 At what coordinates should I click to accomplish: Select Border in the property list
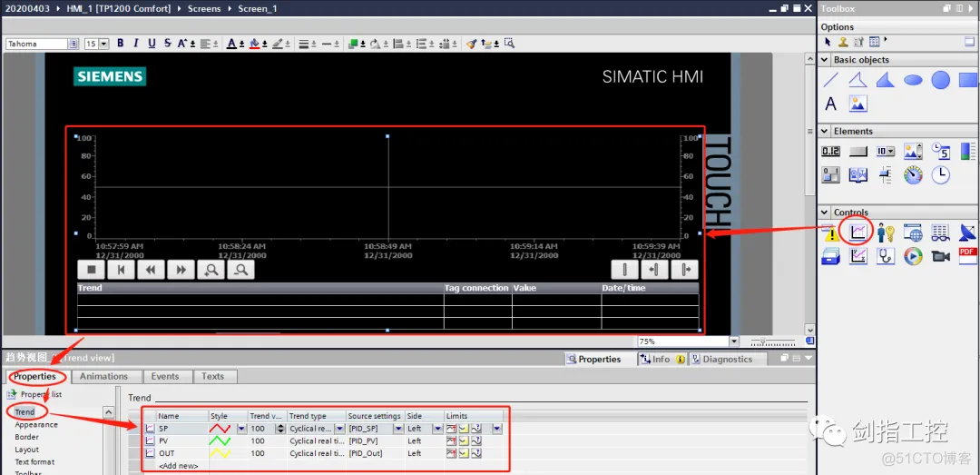pyautogui.click(x=27, y=437)
